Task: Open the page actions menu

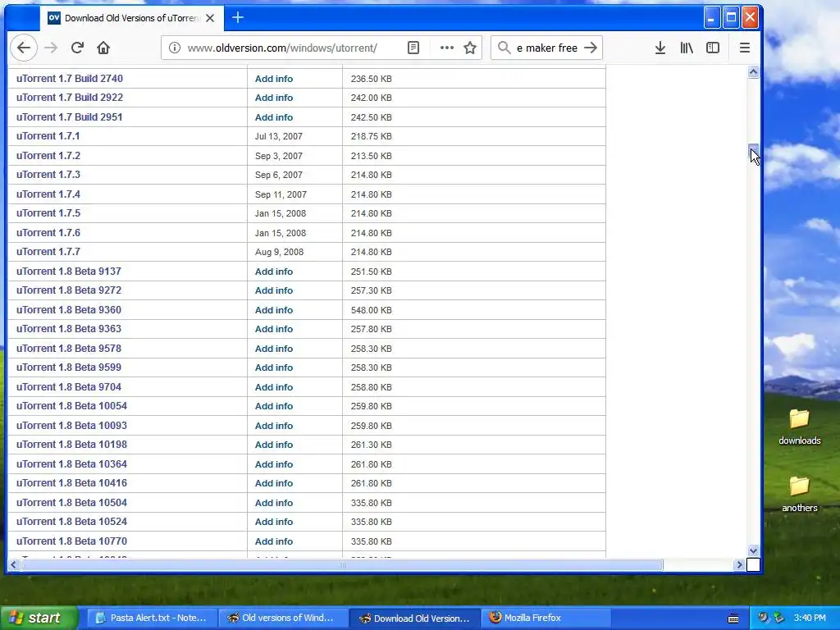Action: click(x=447, y=48)
